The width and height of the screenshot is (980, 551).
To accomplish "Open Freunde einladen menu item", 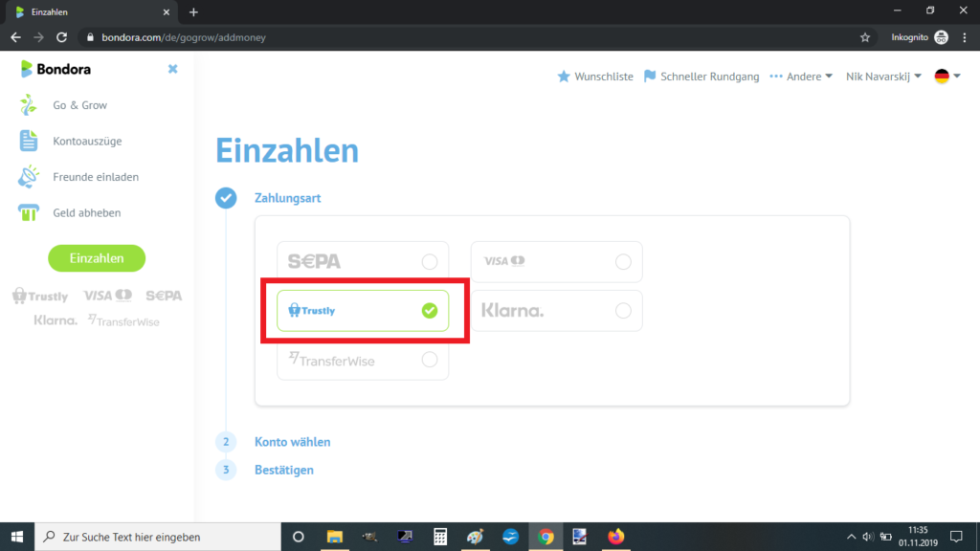I will click(x=96, y=177).
